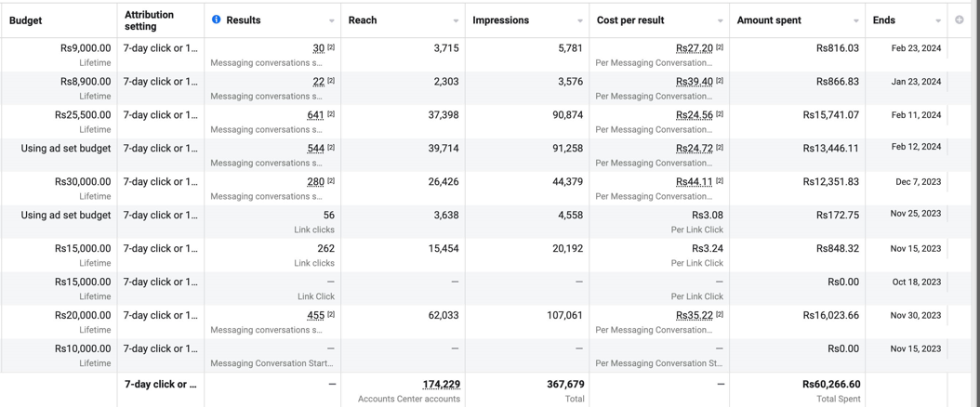Select the Budget column header
Screen dimensions: 980x407
point(26,20)
